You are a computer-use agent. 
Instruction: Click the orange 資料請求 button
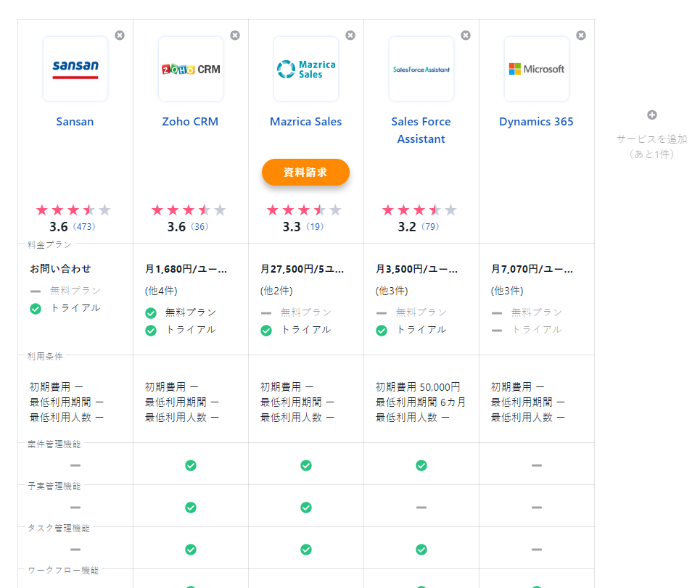305,172
